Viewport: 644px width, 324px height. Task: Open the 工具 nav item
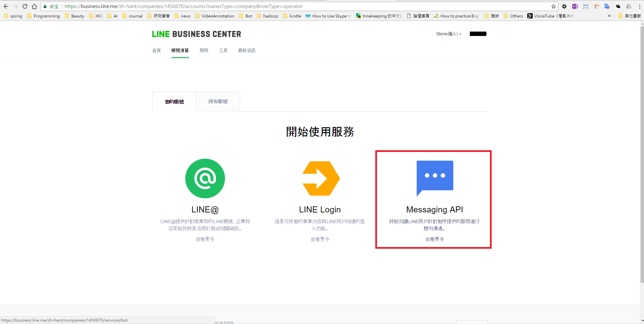click(x=223, y=50)
